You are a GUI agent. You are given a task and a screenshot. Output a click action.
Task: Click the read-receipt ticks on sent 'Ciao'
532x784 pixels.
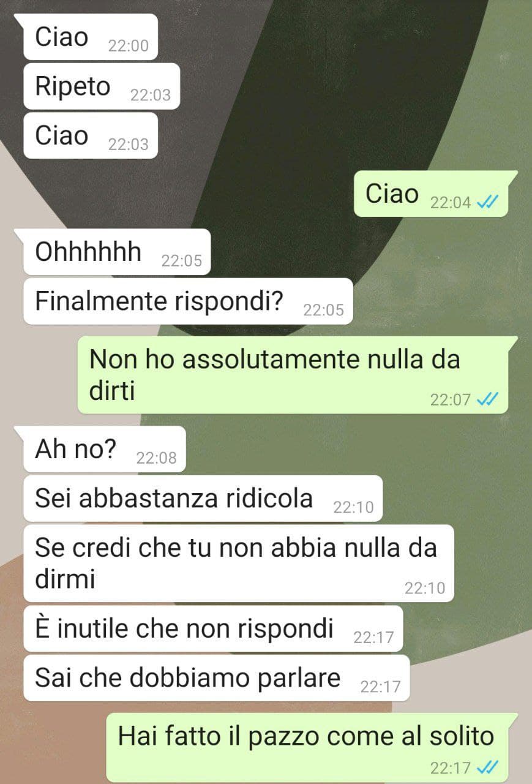488,202
